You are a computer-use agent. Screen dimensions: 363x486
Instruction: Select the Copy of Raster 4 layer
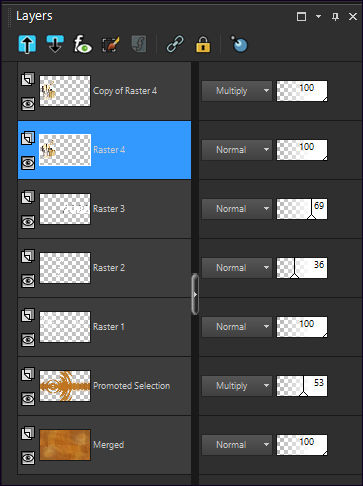[x=105, y=91]
